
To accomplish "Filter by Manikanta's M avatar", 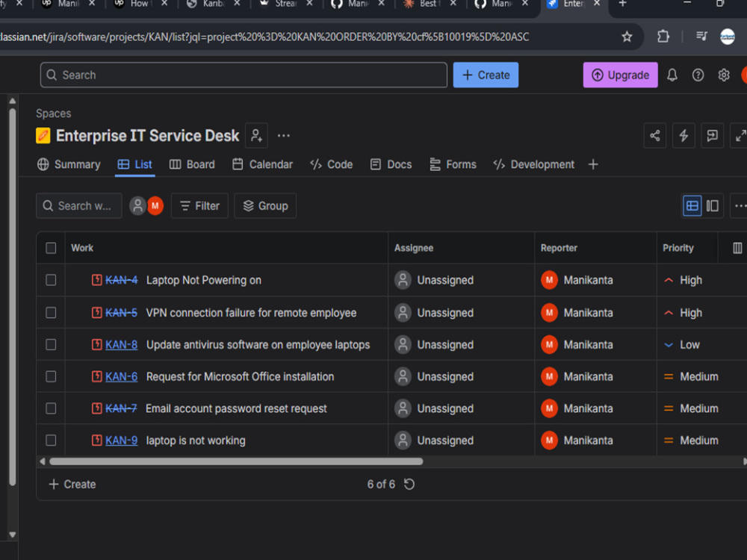I will tap(155, 206).
